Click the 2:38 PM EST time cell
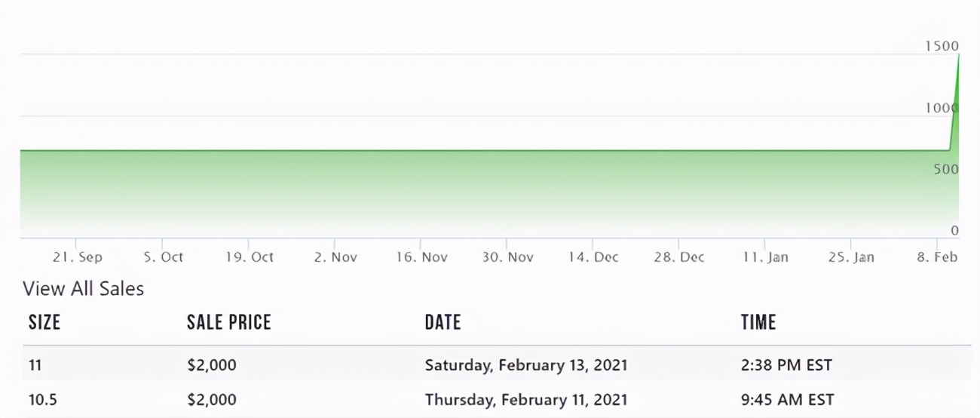 pos(786,365)
